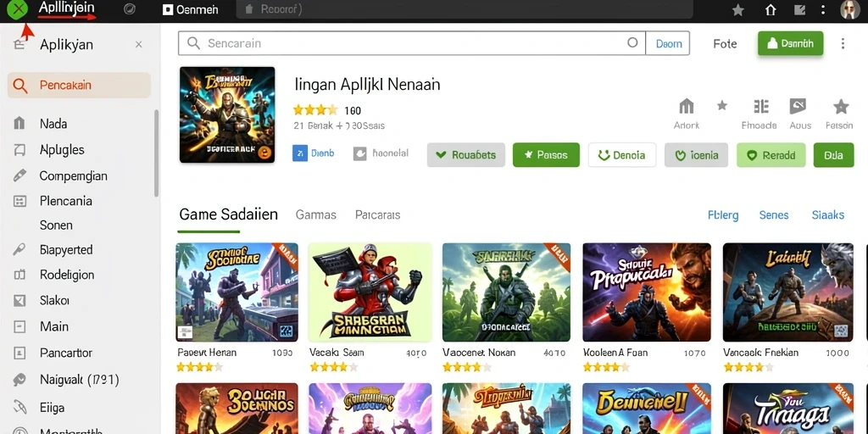This screenshot has width=868, height=434.
Task: Click the Patson star icon
Action: click(841, 106)
